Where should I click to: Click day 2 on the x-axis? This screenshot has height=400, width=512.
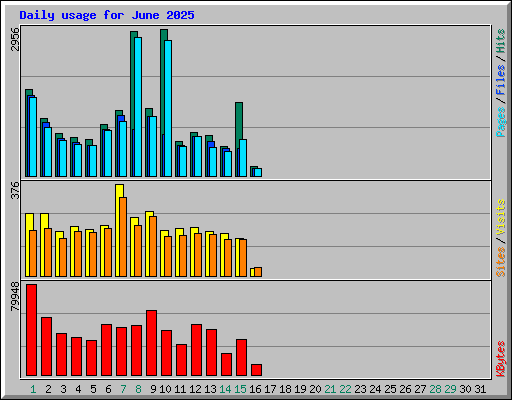[48, 389]
